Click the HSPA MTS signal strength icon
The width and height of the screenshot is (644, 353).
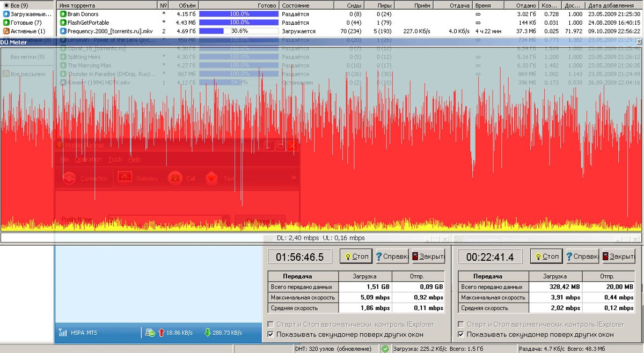coord(63,333)
